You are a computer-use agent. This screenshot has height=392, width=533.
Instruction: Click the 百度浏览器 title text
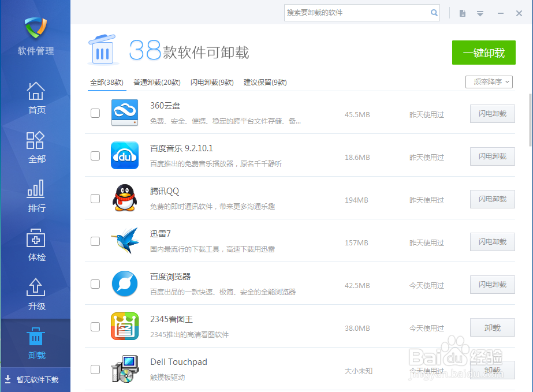(x=170, y=277)
